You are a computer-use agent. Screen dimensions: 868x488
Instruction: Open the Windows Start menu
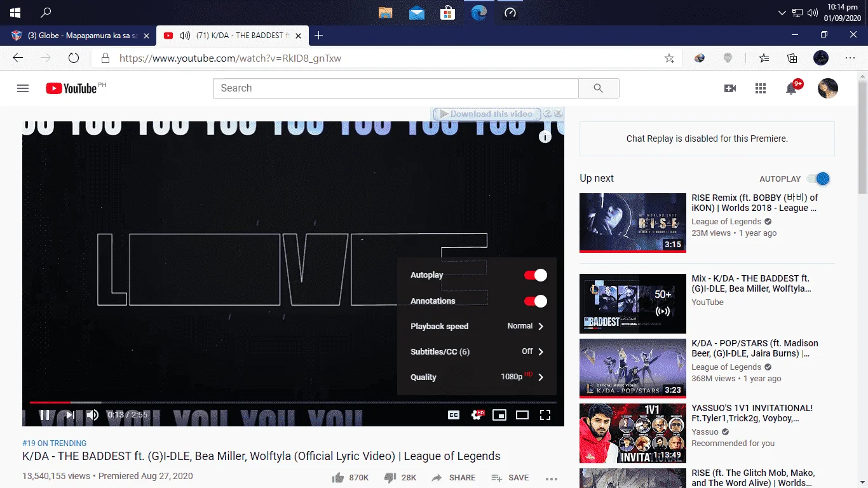(x=15, y=13)
